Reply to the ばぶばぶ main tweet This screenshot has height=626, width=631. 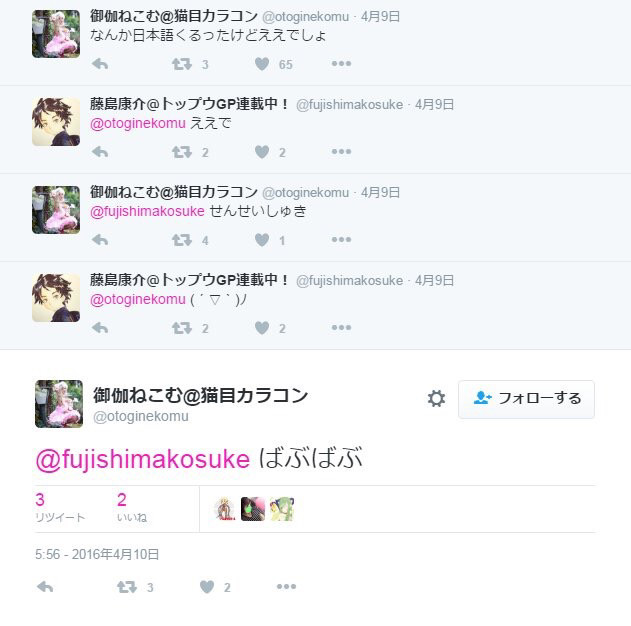(45, 587)
